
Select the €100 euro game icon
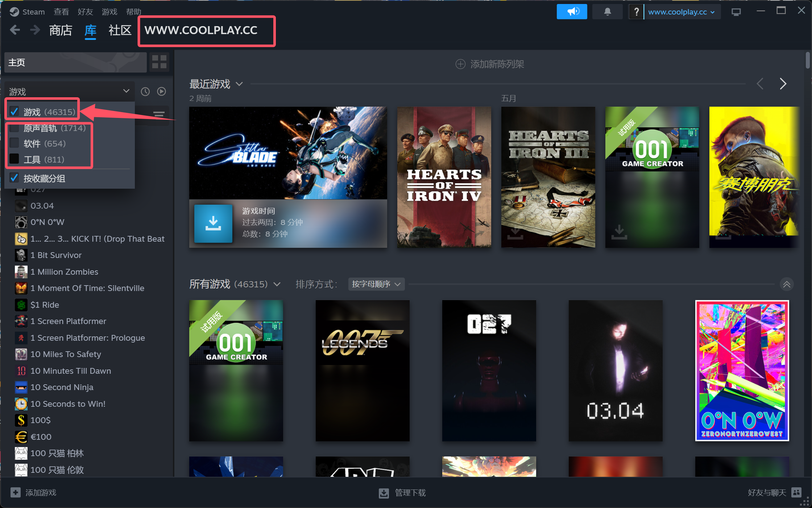point(21,437)
